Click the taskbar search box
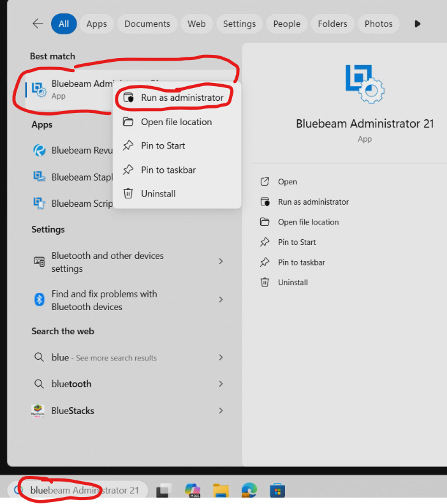The width and height of the screenshot is (447, 504). point(77,490)
